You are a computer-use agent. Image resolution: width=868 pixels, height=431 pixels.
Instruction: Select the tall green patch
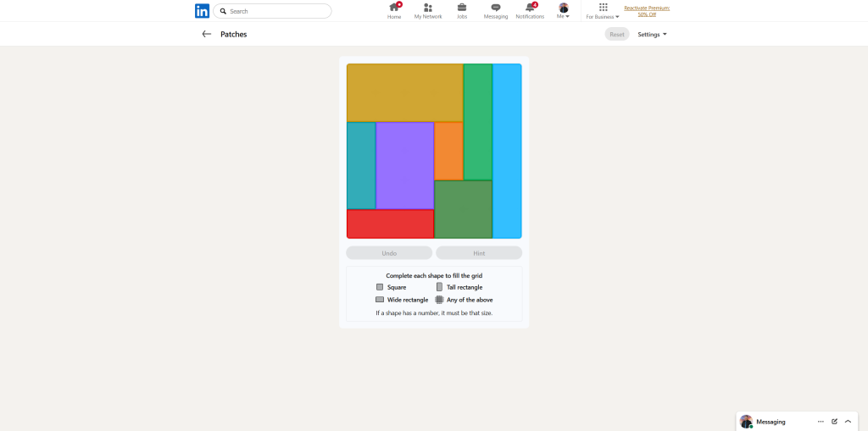478,122
